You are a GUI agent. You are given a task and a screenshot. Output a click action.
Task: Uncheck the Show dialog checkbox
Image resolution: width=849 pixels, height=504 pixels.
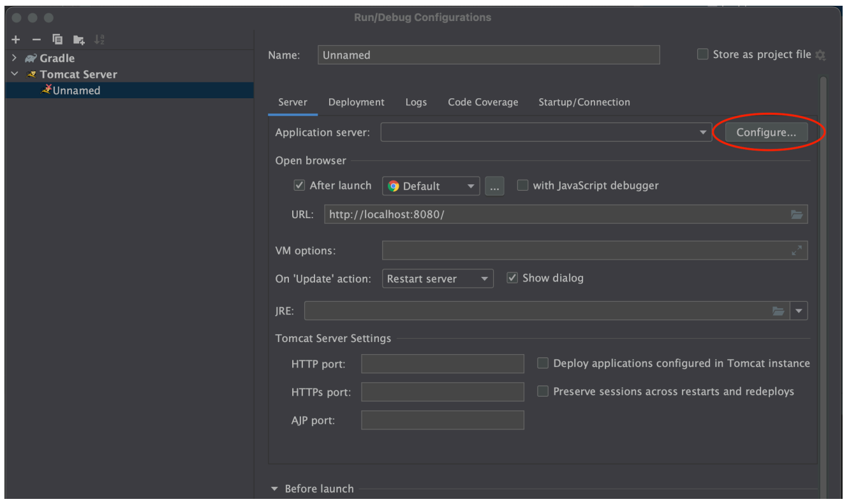point(512,278)
